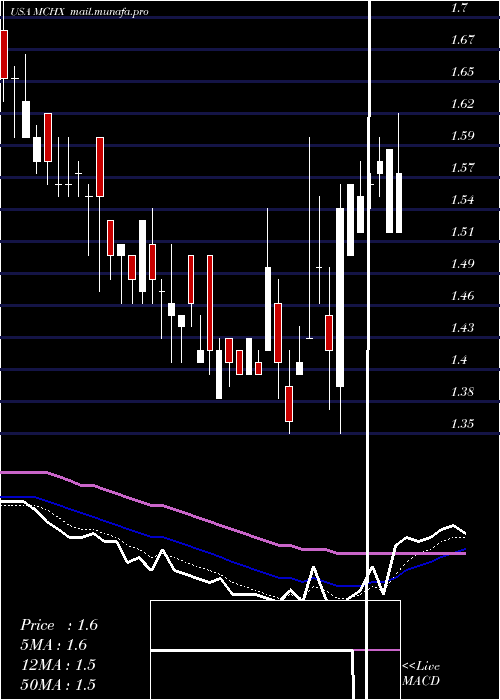Click the 5MA : 1.6 readout
This screenshot has width=500, height=700.
(x=54, y=645)
